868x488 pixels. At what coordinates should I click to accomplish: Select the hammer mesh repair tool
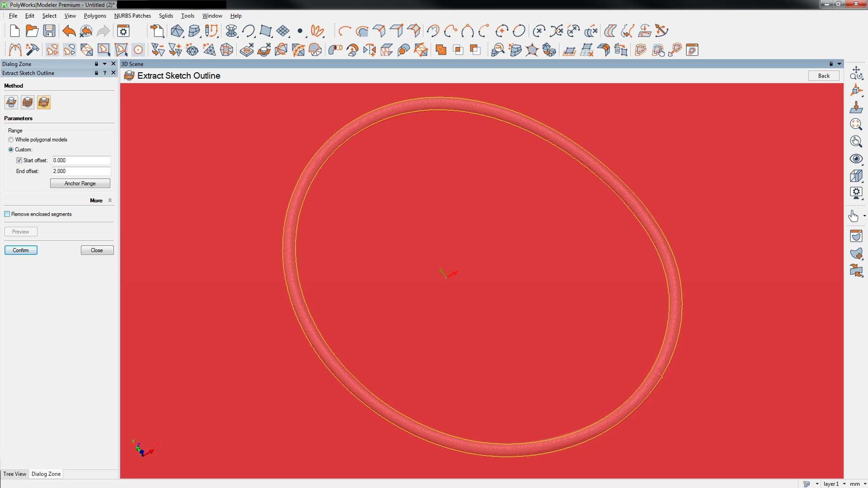tap(32, 49)
